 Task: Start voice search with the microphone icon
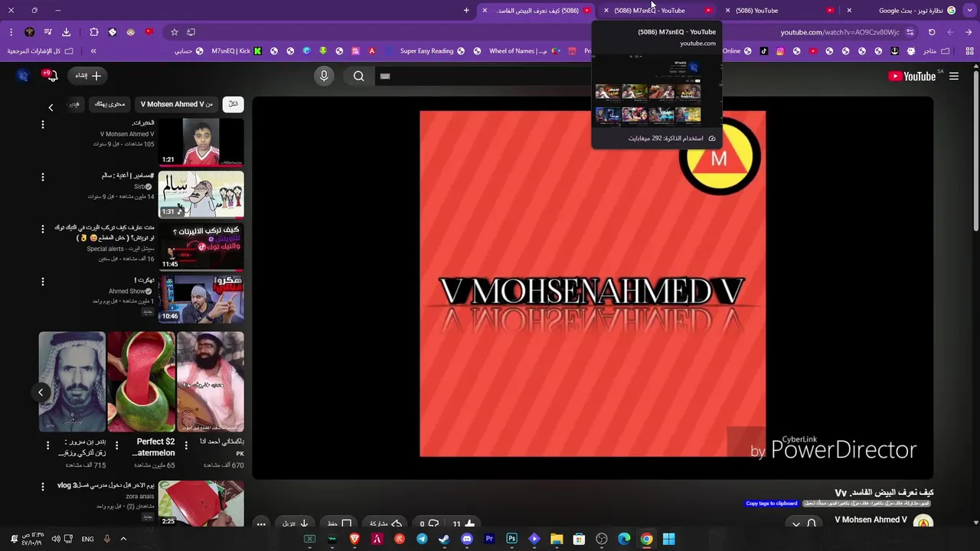point(324,76)
